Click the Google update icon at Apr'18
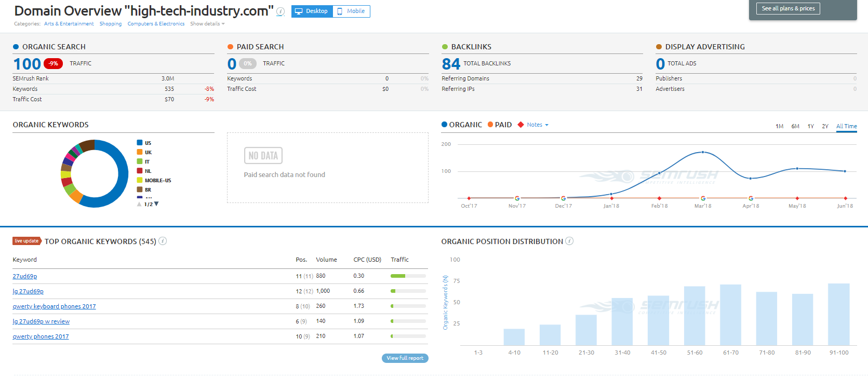Viewport: 868px width, 379px height. pyautogui.click(x=751, y=198)
